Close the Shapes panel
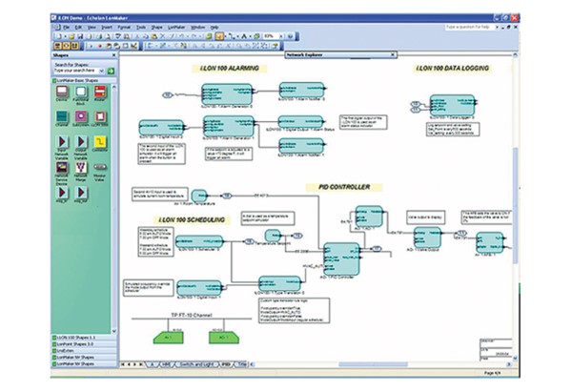 click(x=113, y=55)
